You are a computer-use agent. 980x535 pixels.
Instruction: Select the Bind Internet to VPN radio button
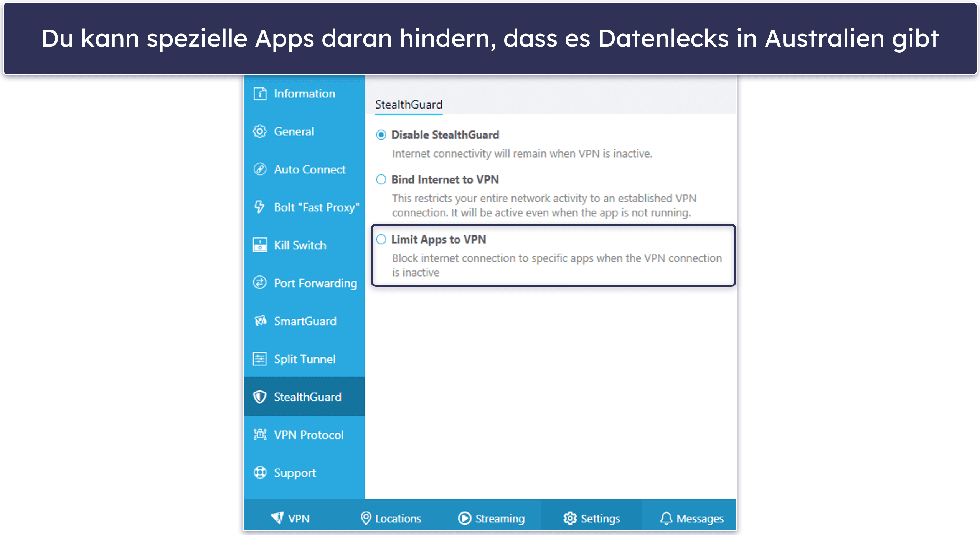(x=381, y=179)
